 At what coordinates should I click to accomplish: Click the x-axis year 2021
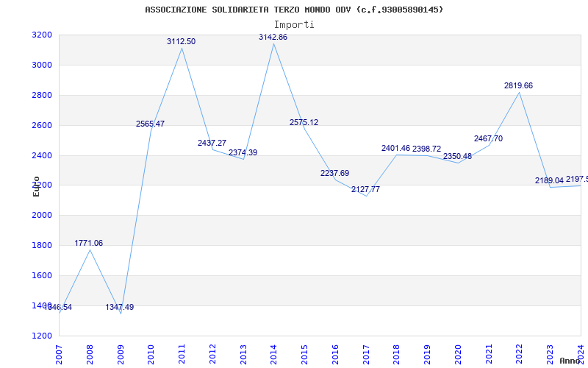(x=489, y=355)
